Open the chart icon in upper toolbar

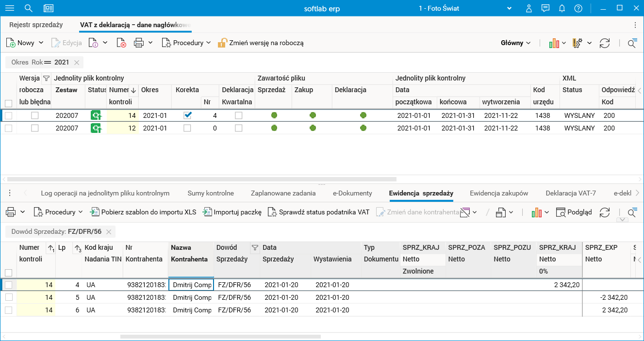[554, 43]
